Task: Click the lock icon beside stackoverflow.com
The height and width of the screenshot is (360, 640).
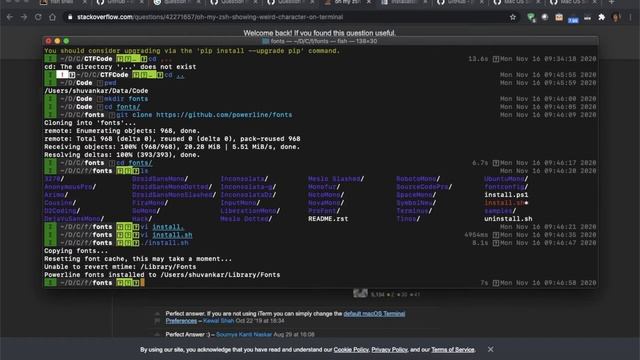Action: pos(70,17)
